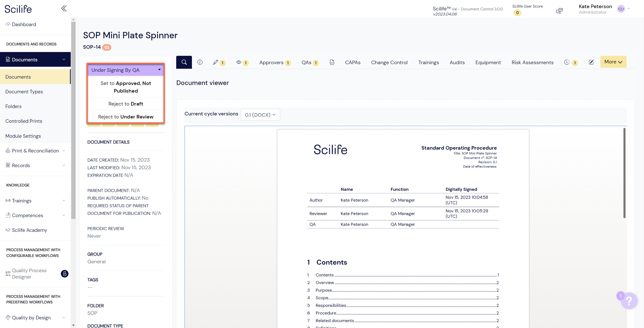Open the Dashboard gauge icon

tap(8, 24)
